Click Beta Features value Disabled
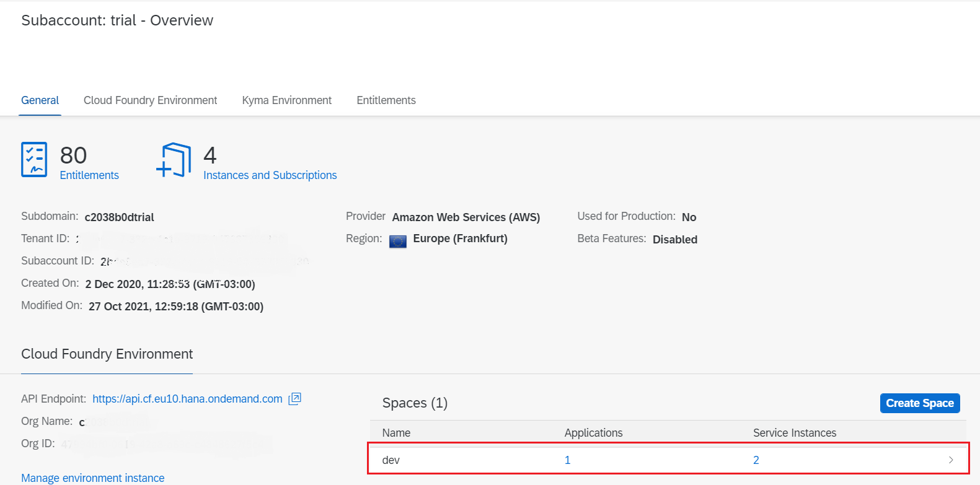 point(675,240)
